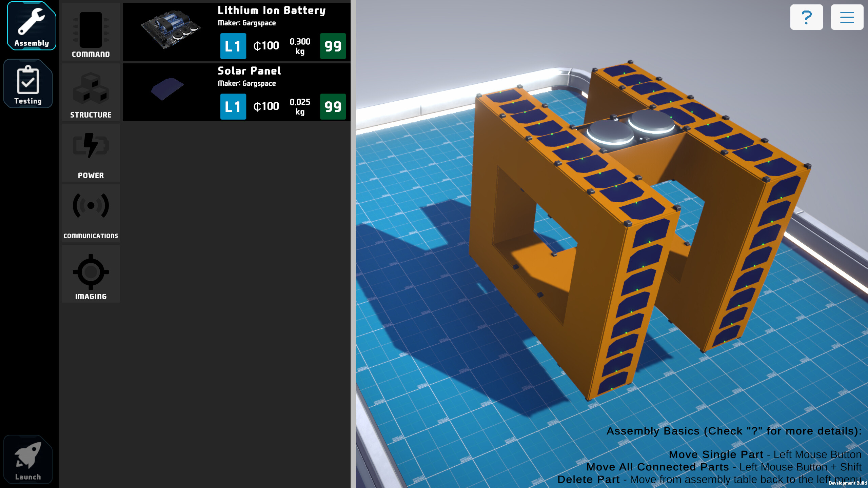Open the help question mark dialog
This screenshot has width=868, height=488.
807,17
